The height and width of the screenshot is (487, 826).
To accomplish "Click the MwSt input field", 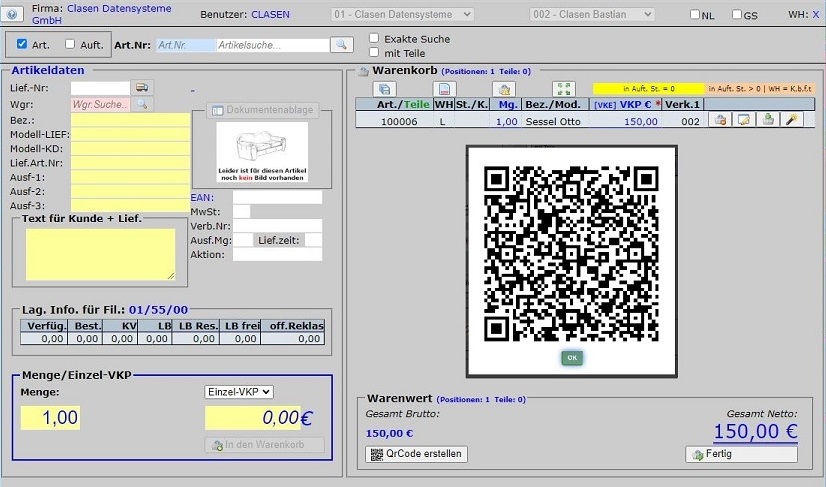I will click(241, 212).
